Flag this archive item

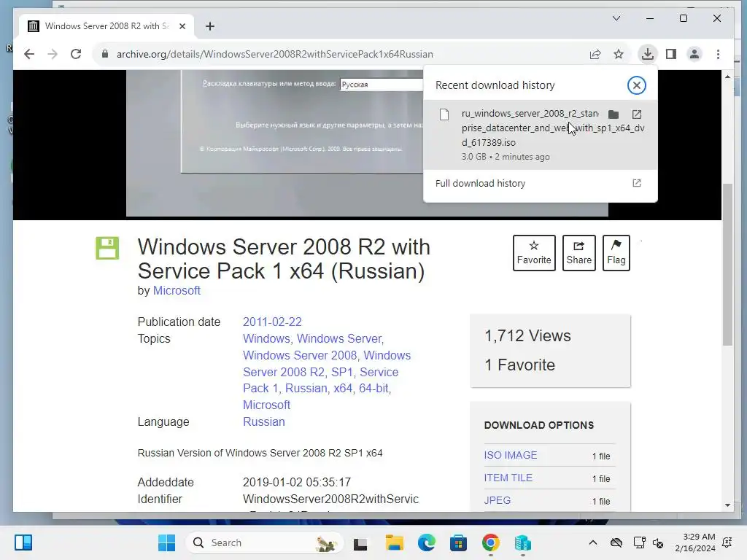click(x=616, y=253)
